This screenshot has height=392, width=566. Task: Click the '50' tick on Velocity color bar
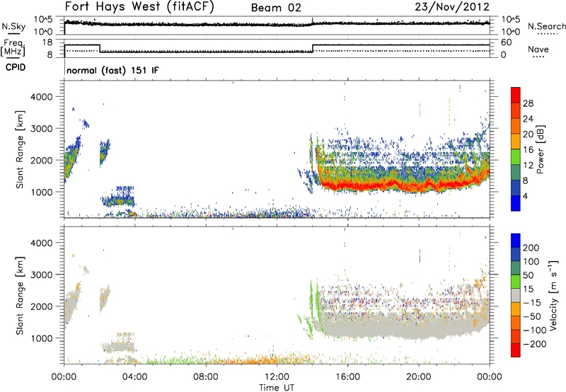click(x=528, y=275)
